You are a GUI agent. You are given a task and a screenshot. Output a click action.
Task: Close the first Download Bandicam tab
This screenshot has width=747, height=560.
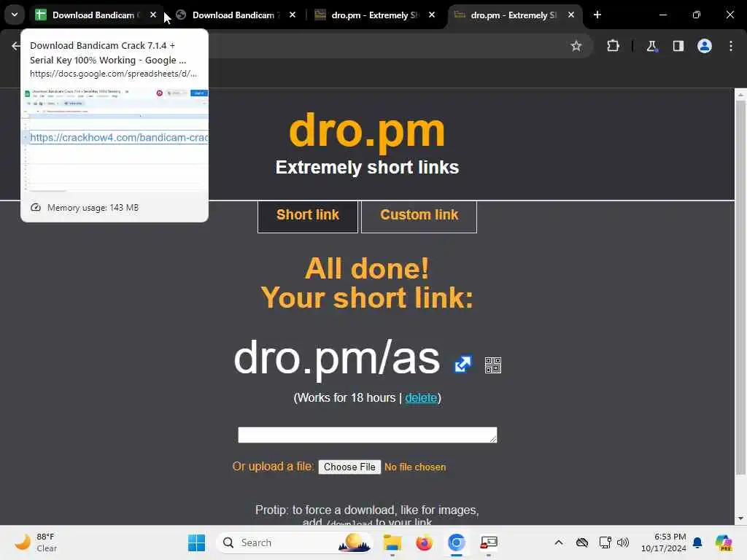point(153,15)
